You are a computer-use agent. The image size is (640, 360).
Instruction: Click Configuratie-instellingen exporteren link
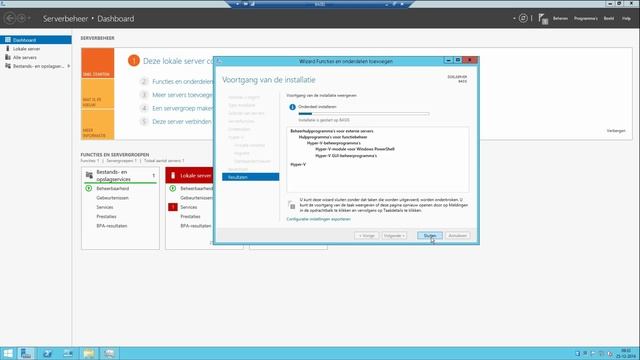pos(318,219)
